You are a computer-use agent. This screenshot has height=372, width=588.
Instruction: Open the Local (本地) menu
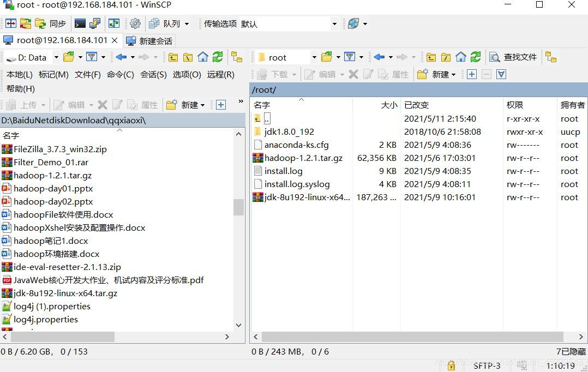coord(20,75)
